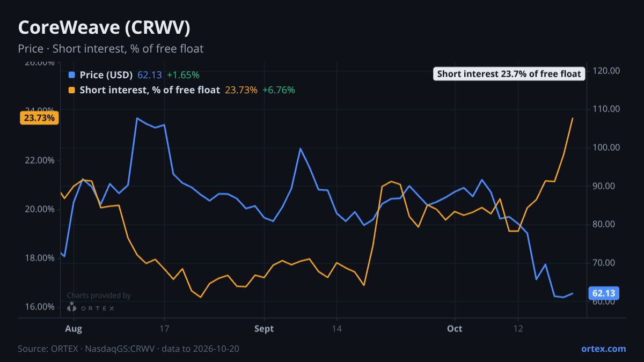This screenshot has height=362, width=644.
Task: Open the ortex.com link
Action: click(603, 349)
